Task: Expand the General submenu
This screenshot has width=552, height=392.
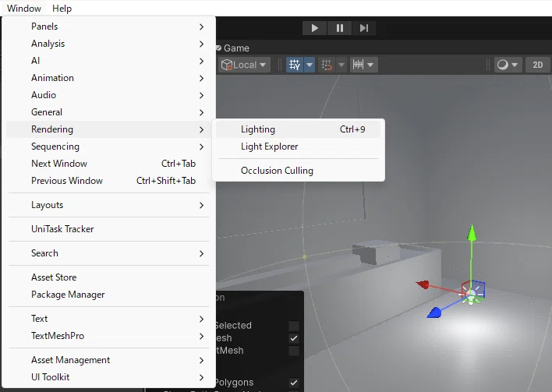Action: pos(108,112)
